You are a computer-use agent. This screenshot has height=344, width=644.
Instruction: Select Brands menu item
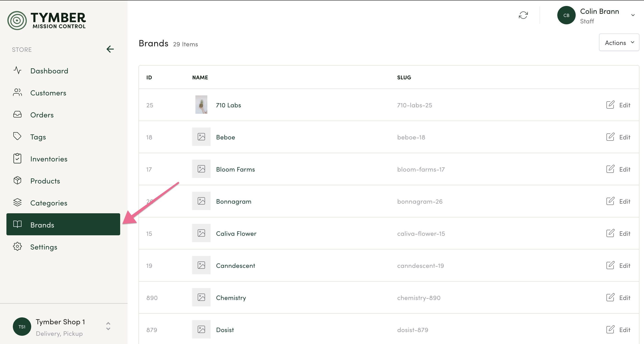63,225
